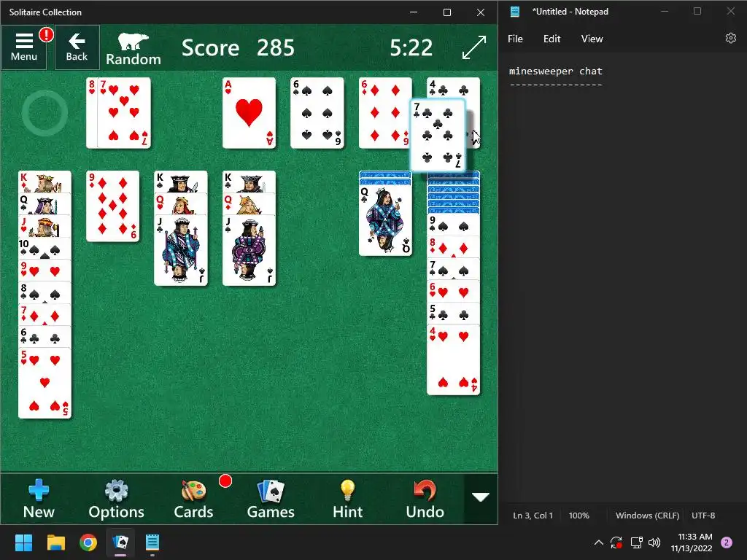Select the 5 of hearts tableau card
Image resolution: width=747 pixels, height=560 pixels.
point(44,384)
